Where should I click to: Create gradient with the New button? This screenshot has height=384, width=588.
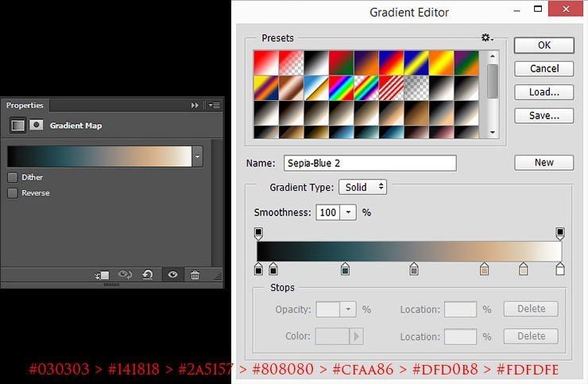tap(544, 162)
